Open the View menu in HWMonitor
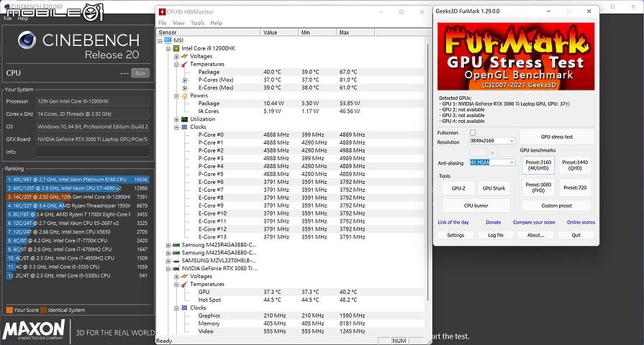This screenshot has height=345, width=644. (178, 23)
